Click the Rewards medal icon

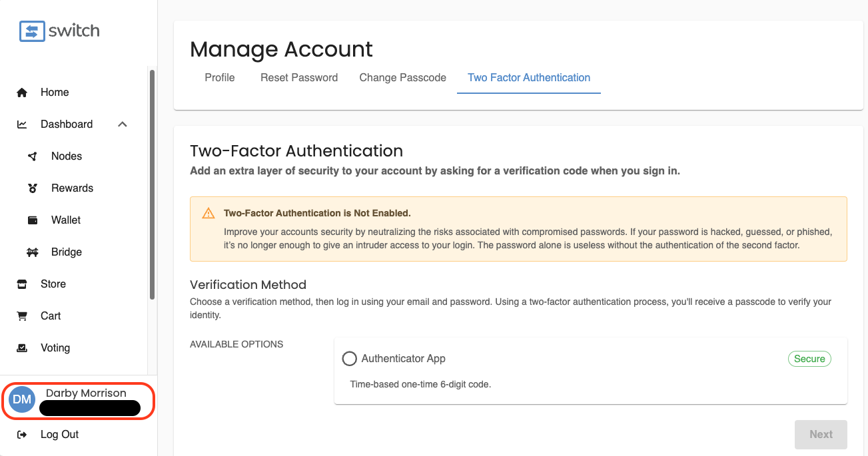[33, 188]
